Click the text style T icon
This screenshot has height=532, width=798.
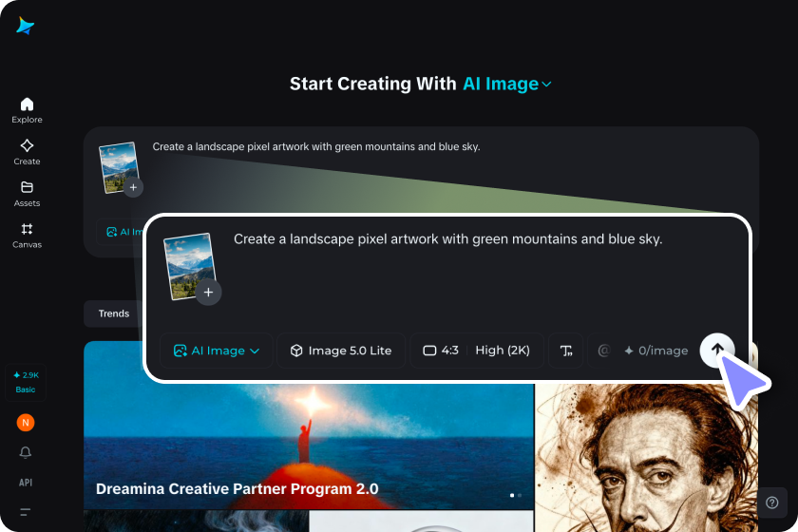point(566,351)
